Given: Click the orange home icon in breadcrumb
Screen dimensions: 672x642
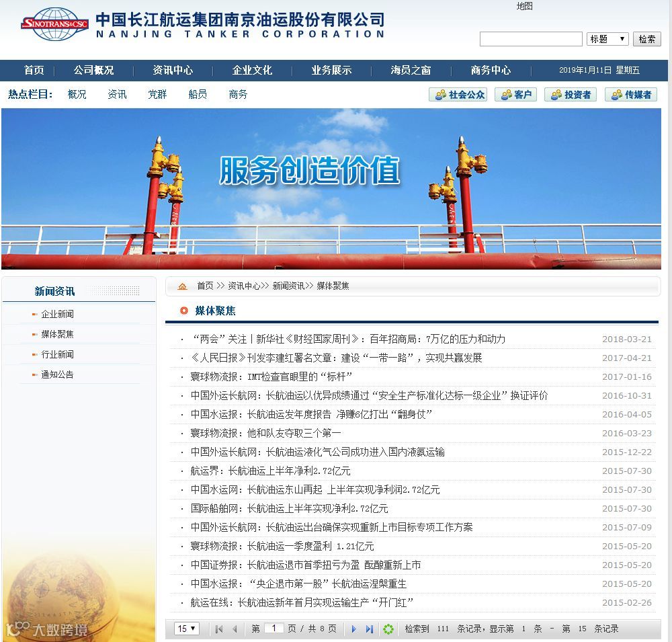Looking at the screenshot, I should tap(183, 286).
